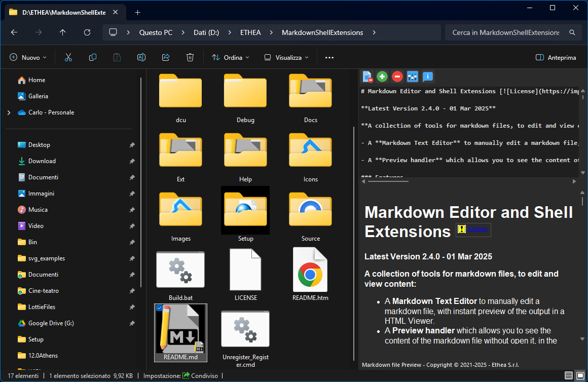Untick the README.md selection checkbox
Viewport: 588px width, 382px height.
pos(159,308)
